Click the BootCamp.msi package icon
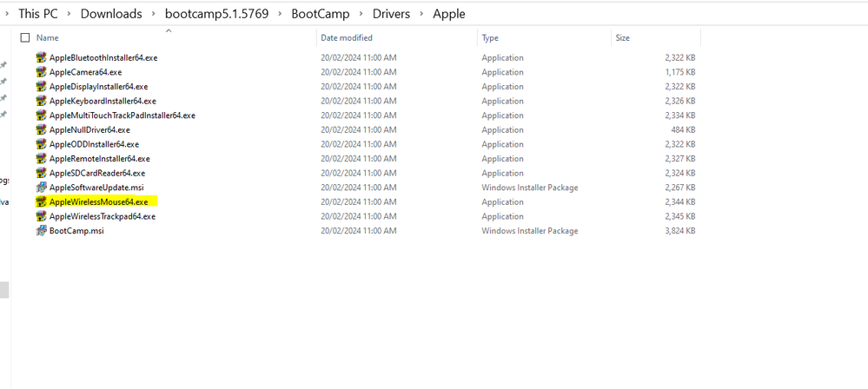 (41, 230)
